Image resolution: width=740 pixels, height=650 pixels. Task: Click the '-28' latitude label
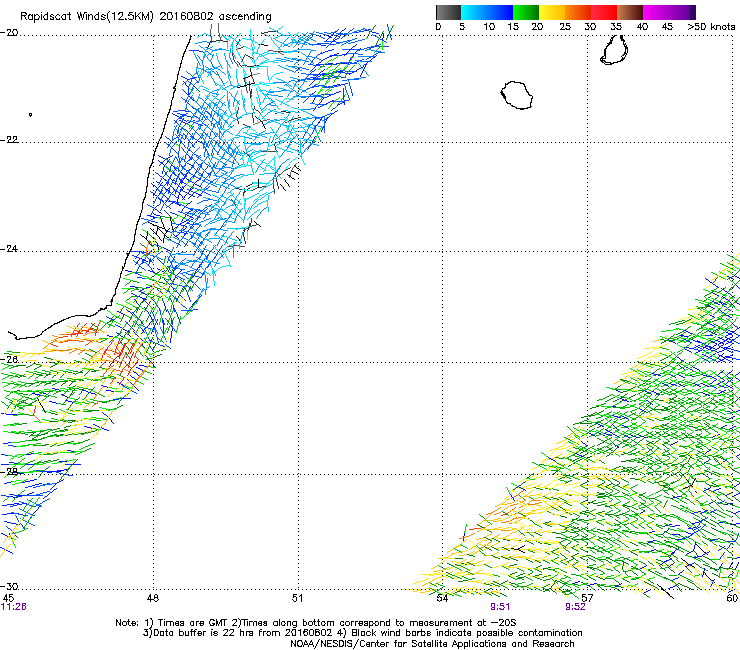tap(9, 472)
